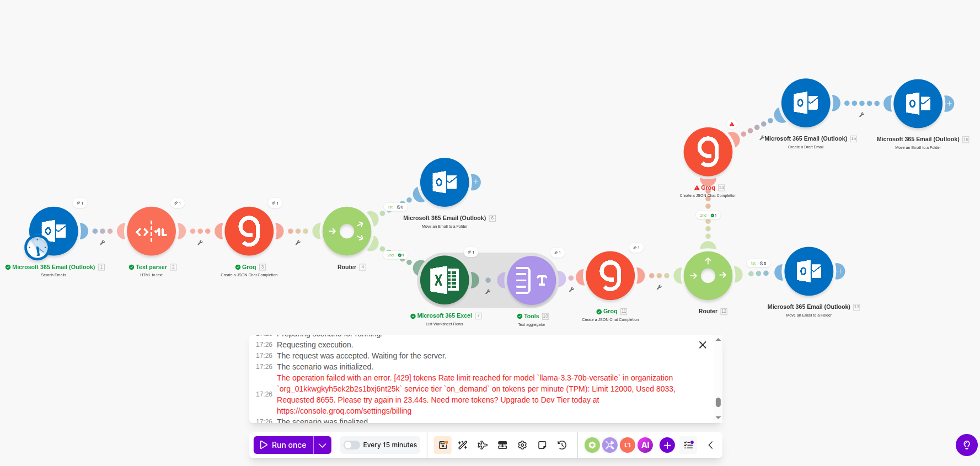Click the 'The scenario was initialized.' log line
The height and width of the screenshot is (466, 980).
tap(325, 367)
